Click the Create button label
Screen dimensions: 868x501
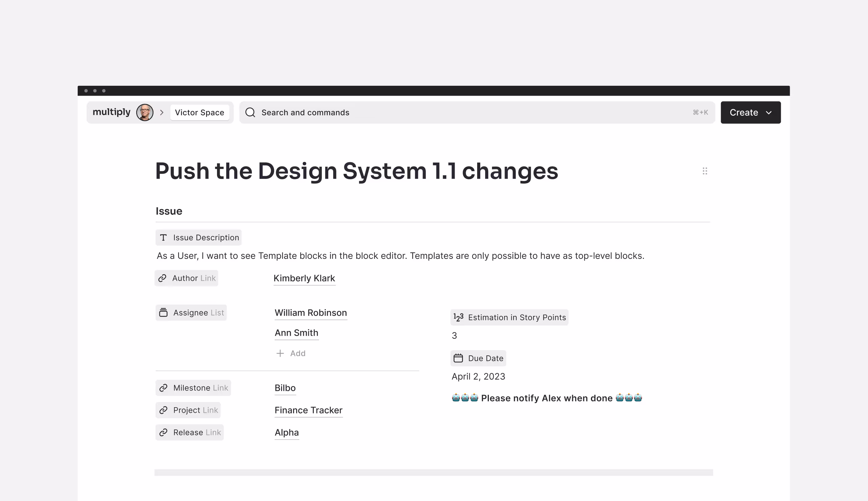743,113
